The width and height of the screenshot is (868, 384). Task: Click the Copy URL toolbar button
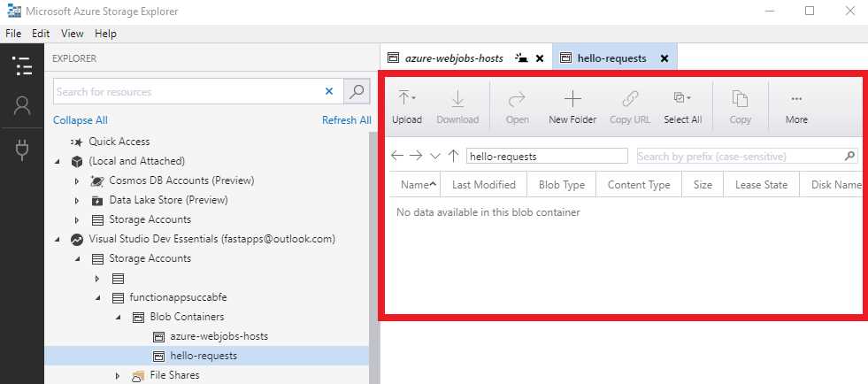tap(630, 107)
